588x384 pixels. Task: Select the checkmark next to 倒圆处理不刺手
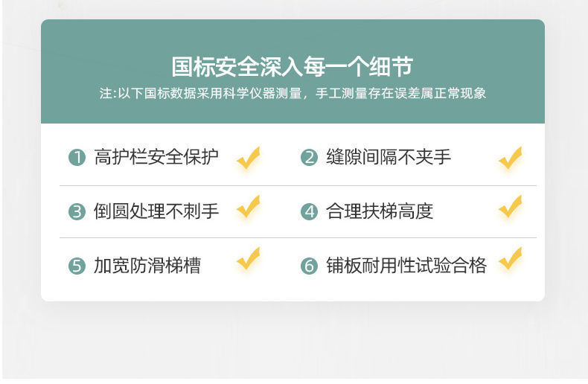tap(249, 207)
